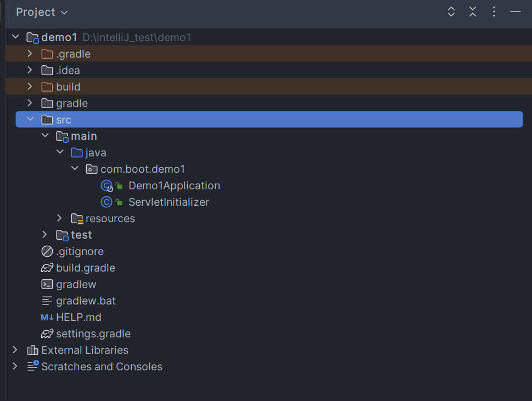The height and width of the screenshot is (401, 532).
Task: Click the ServletInitializer class icon
Action: (x=107, y=202)
